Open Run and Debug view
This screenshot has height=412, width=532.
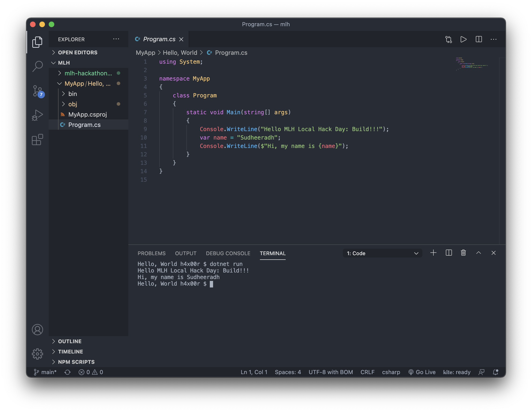tap(37, 115)
